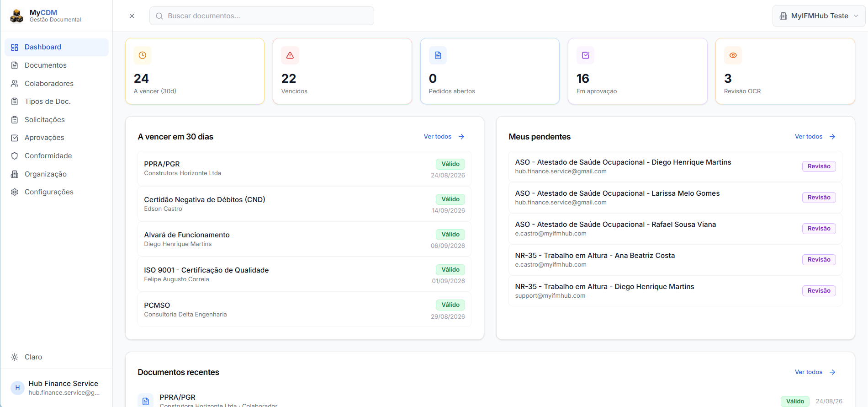Open the PCMSO Consultoria Delta Engenharia row

click(305, 310)
